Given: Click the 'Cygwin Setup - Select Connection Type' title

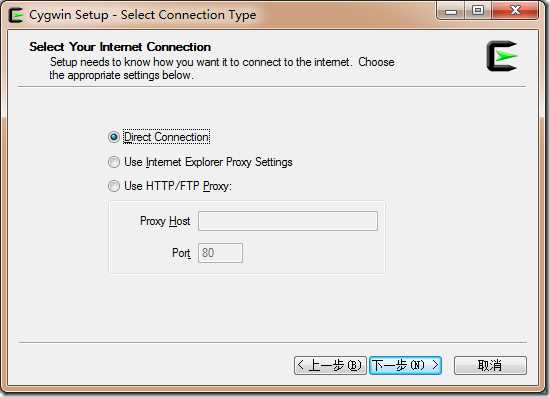Looking at the screenshot, I should (143, 15).
